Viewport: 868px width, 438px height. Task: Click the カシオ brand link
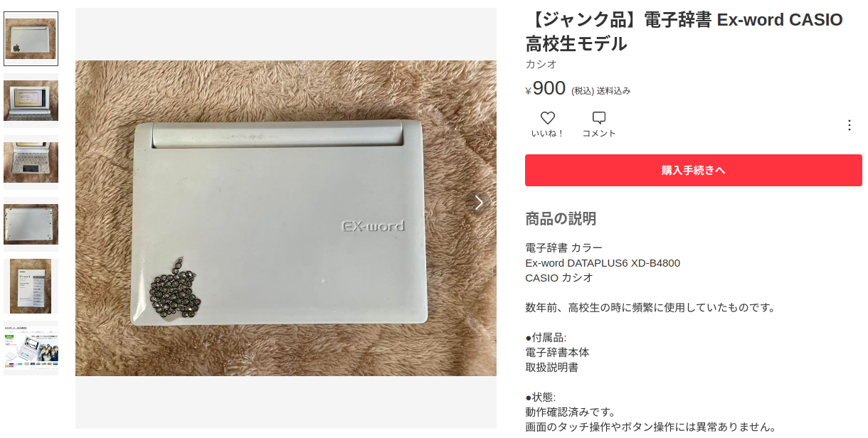541,64
